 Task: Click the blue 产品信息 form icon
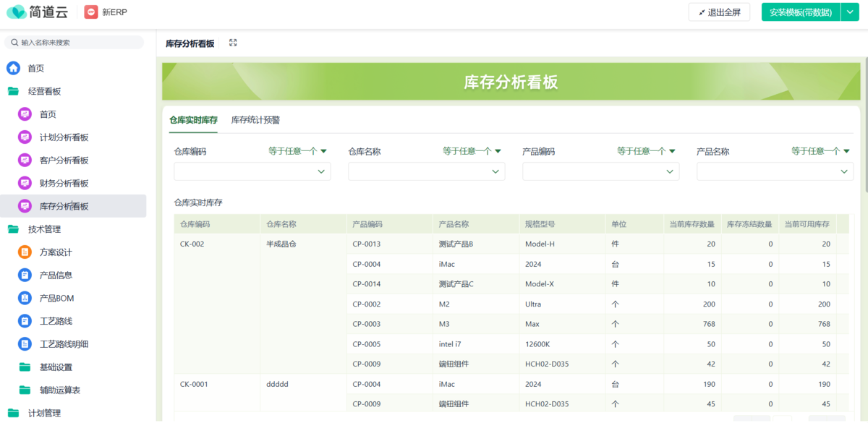pos(25,275)
